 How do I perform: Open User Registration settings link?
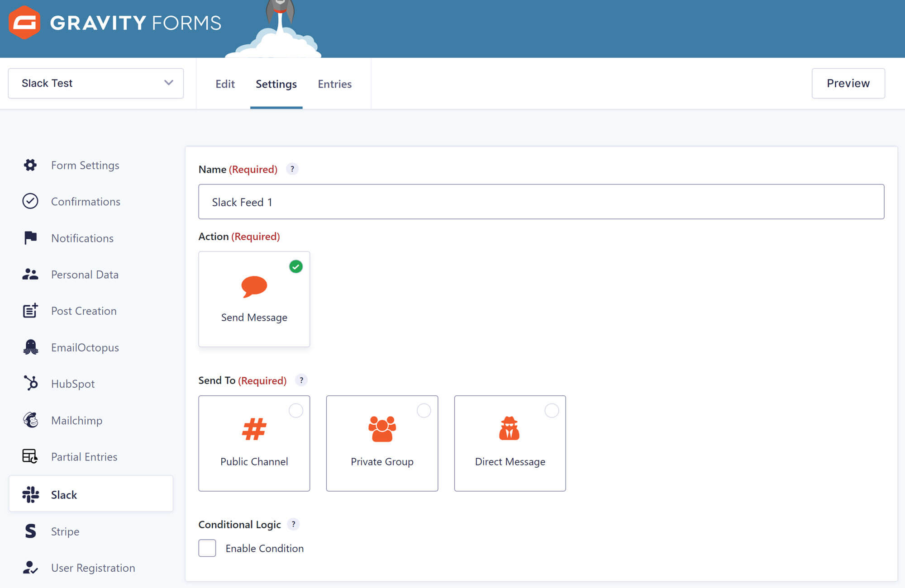pyautogui.click(x=93, y=568)
